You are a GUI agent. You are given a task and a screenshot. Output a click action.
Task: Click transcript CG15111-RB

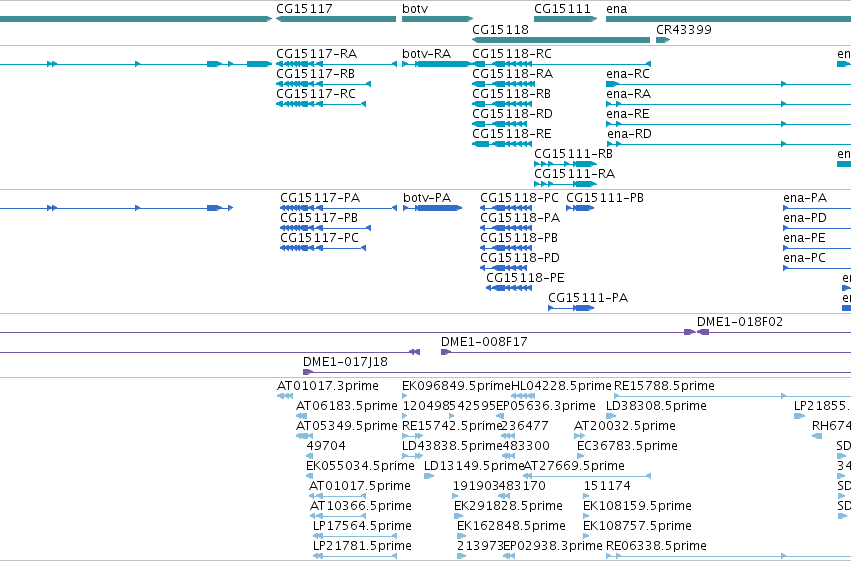pyautogui.click(x=566, y=164)
